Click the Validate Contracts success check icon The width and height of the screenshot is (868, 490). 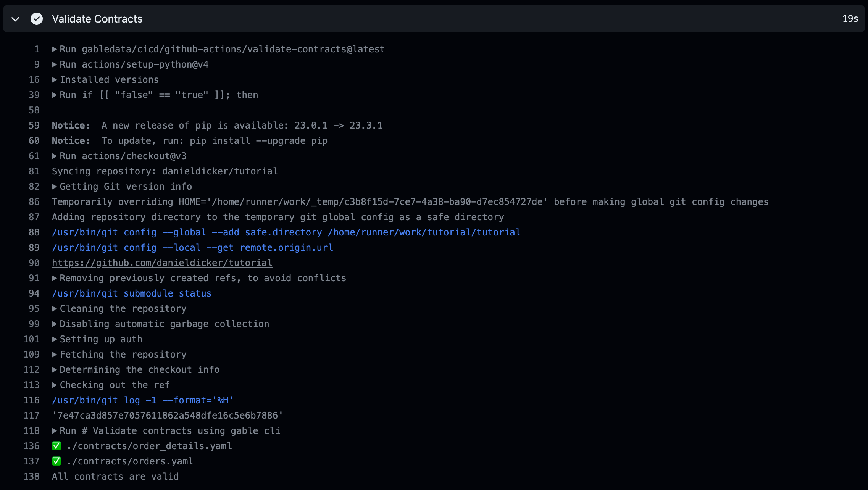(x=37, y=19)
